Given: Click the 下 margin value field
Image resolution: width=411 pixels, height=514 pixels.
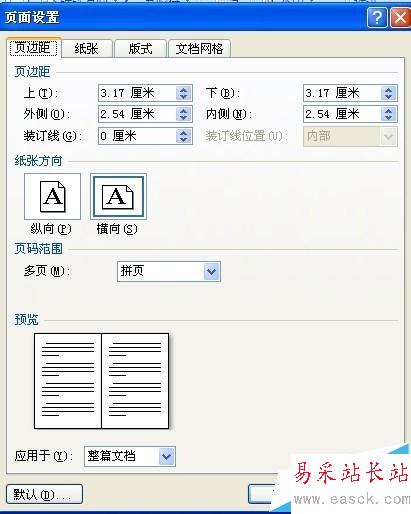Looking at the screenshot, I should [x=342, y=93].
